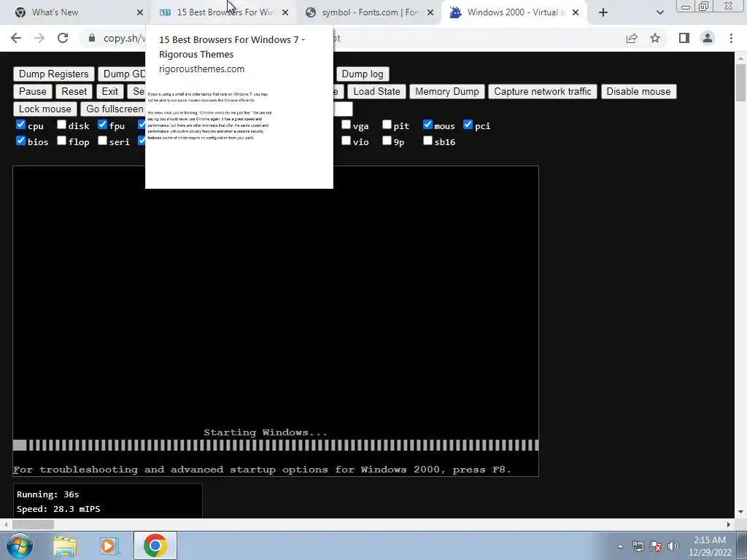Click the lock icon in the address bar
The image size is (747, 560).
point(92,38)
